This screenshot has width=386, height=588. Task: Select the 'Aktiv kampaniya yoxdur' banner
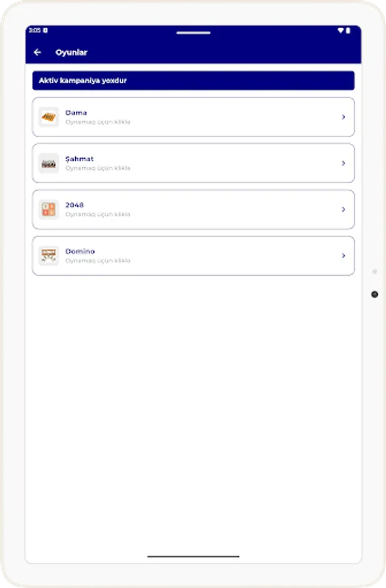point(193,80)
